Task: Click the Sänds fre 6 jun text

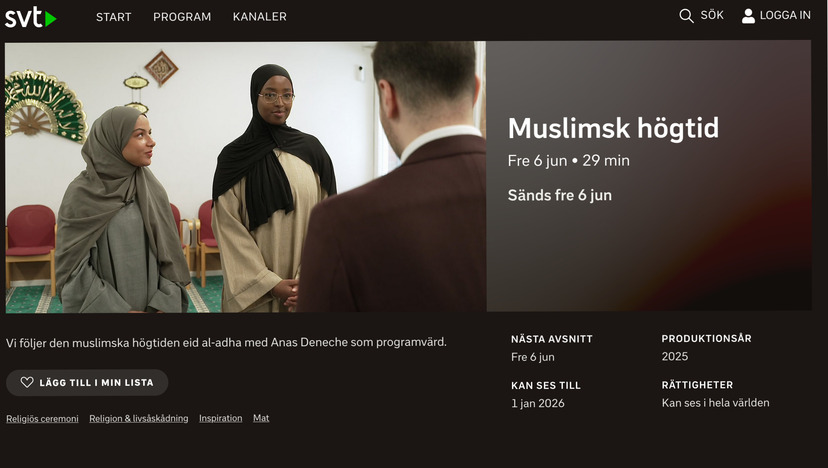Action: click(x=560, y=195)
